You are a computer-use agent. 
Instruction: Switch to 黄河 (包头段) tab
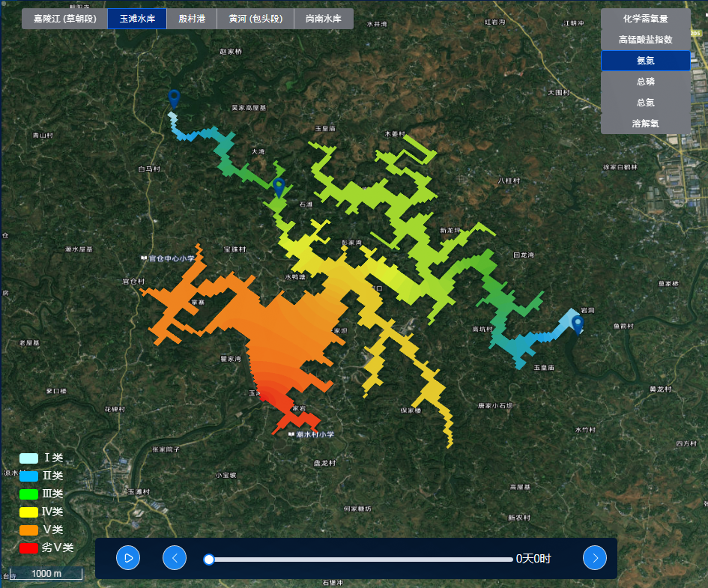(x=255, y=19)
